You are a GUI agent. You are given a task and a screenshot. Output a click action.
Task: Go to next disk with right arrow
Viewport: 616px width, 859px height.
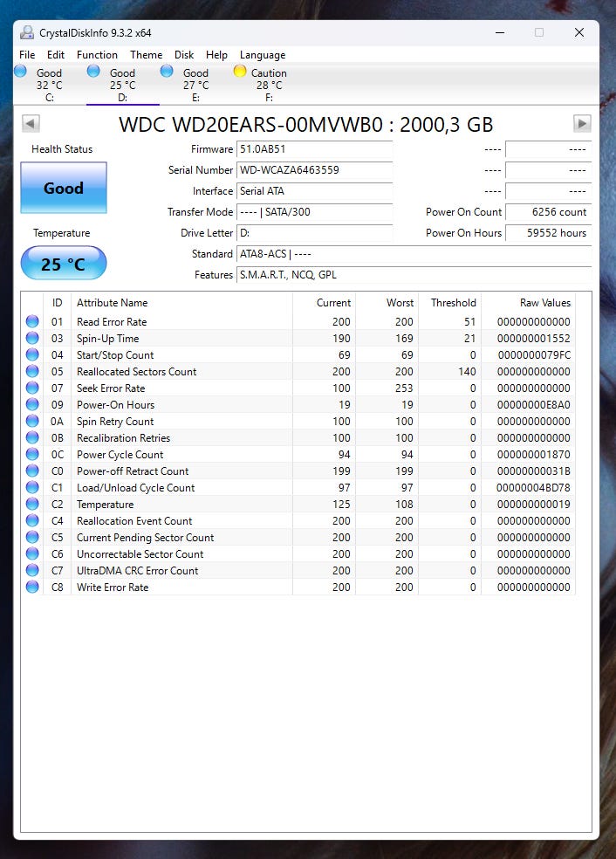582,124
